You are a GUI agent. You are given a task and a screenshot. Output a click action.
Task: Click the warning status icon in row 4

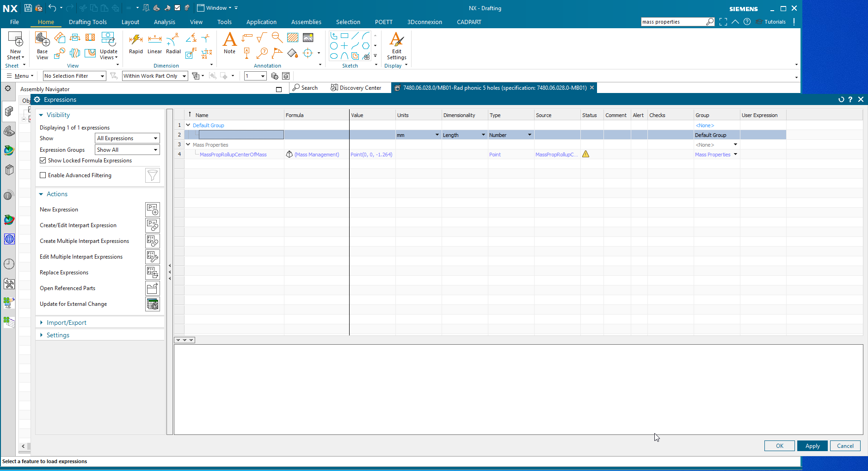586,154
